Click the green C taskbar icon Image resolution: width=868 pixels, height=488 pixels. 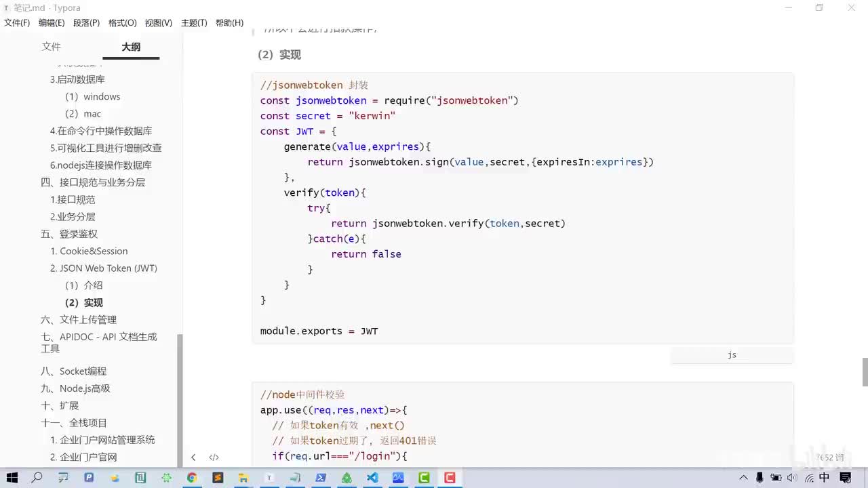[x=424, y=478]
